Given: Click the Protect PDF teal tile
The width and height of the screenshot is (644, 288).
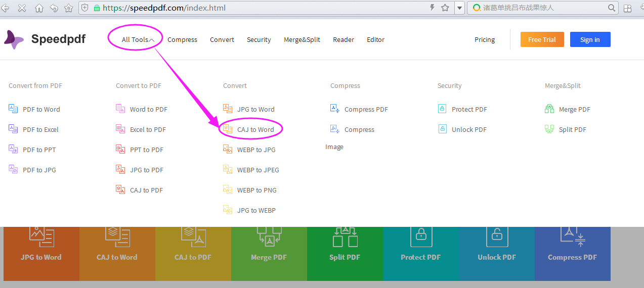Looking at the screenshot, I should tap(421, 254).
